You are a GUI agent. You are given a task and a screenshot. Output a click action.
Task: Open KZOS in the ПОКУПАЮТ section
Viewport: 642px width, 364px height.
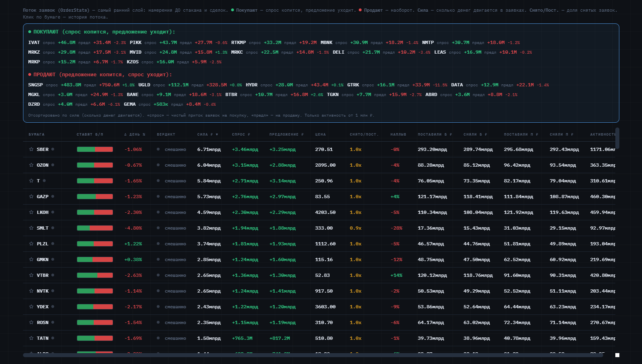click(133, 62)
